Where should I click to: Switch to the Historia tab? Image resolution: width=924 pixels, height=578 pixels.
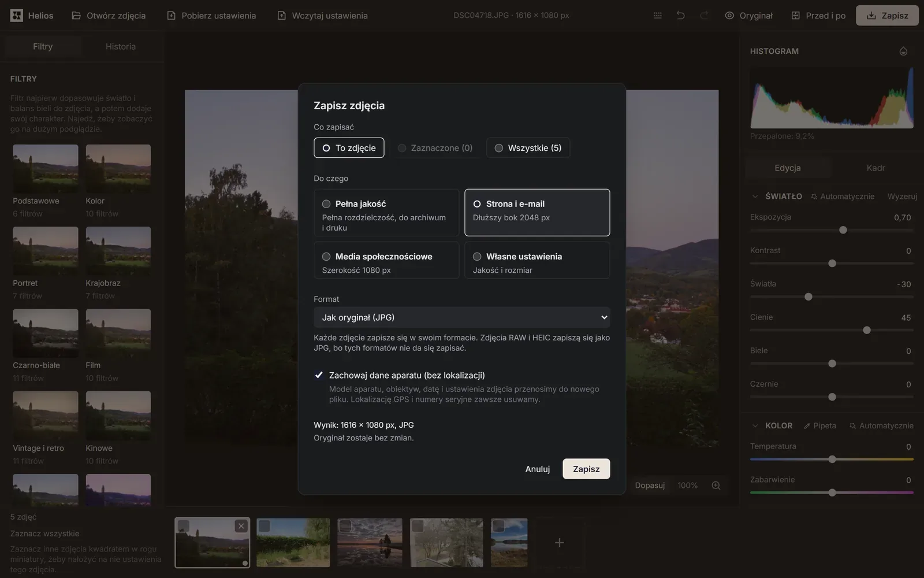point(121,47)
